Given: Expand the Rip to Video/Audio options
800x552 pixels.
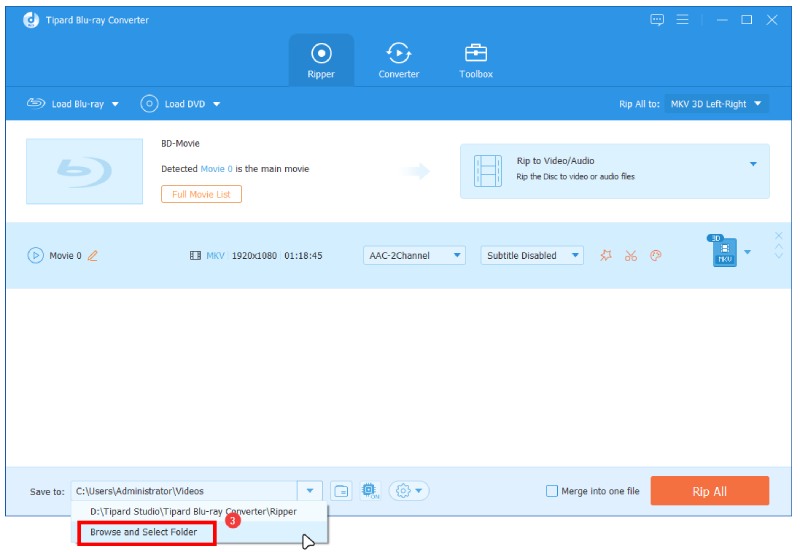Looking at the screenshot, I should (753, 164).
